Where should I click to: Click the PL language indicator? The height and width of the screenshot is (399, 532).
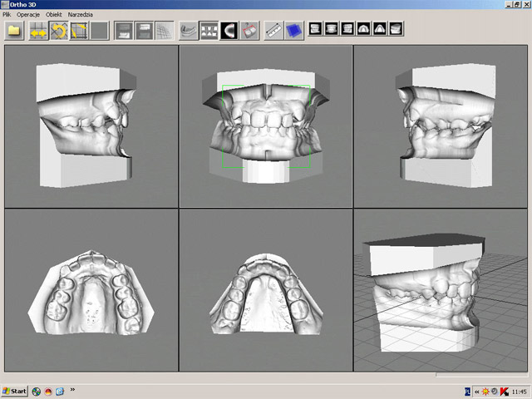coord(467,392)
